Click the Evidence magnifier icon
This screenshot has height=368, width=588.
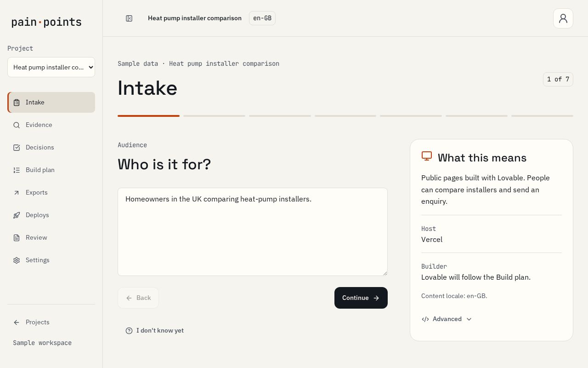[17, 125]
